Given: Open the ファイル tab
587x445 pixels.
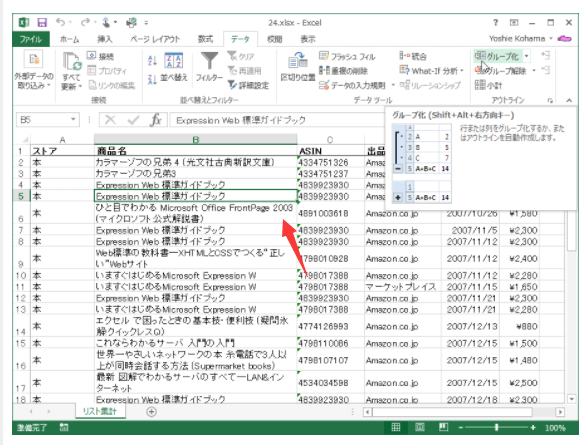Looking at the screenshot, I should (x=31, y=39).
